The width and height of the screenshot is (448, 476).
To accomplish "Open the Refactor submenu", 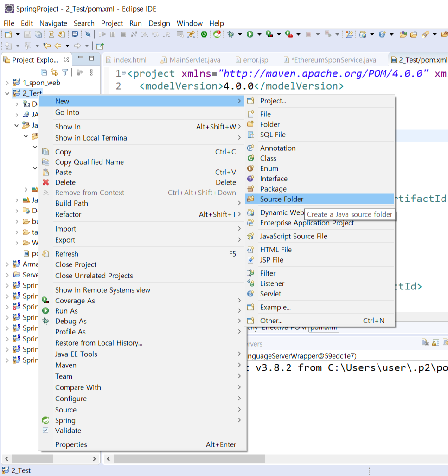I will click(142, 214).
